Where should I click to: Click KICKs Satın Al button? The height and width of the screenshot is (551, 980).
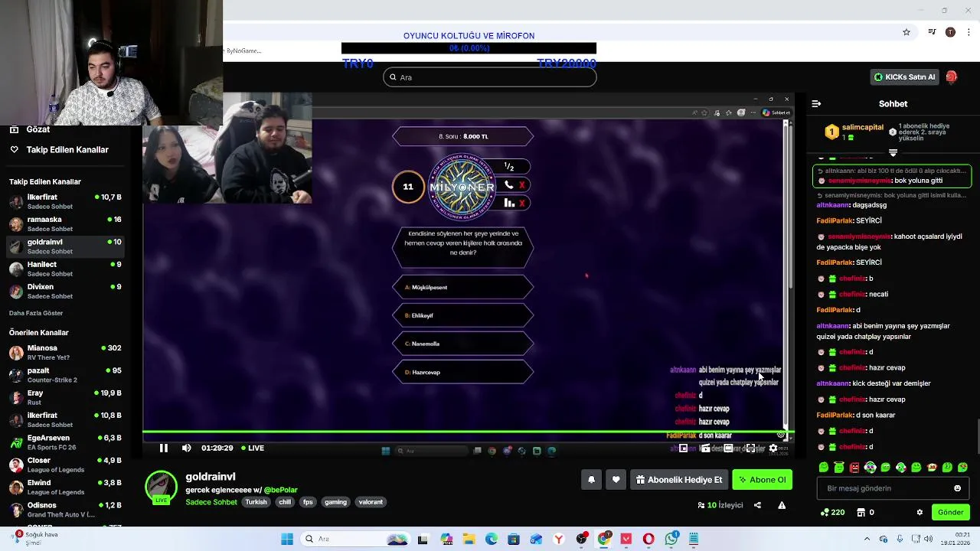pyautogui.click(x=905, y=77)
